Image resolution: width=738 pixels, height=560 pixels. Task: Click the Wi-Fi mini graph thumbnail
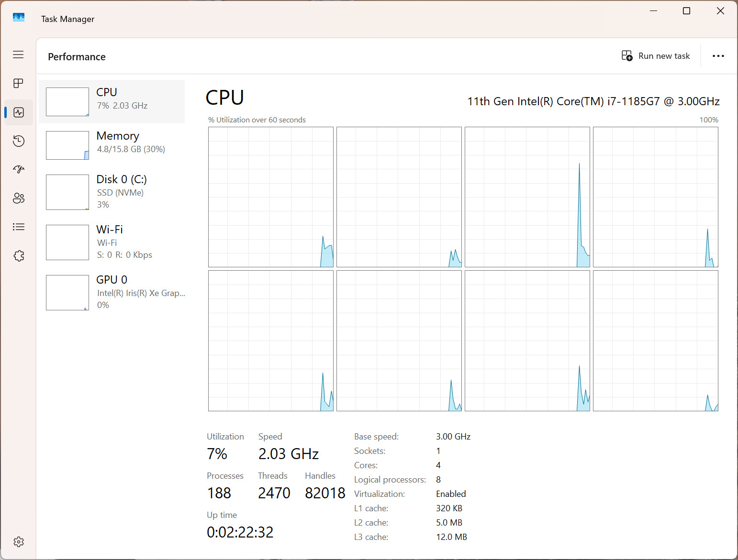(67, 242)
